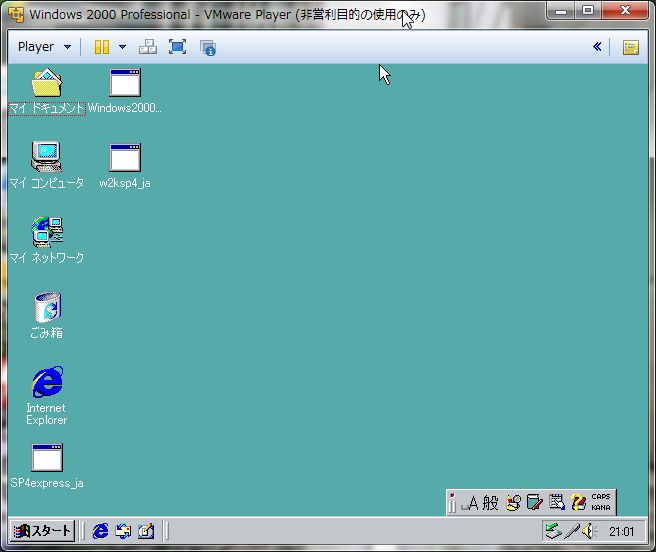
Task: Select マイ ドキュメント desktop icon
Action: tap(47, 83)
